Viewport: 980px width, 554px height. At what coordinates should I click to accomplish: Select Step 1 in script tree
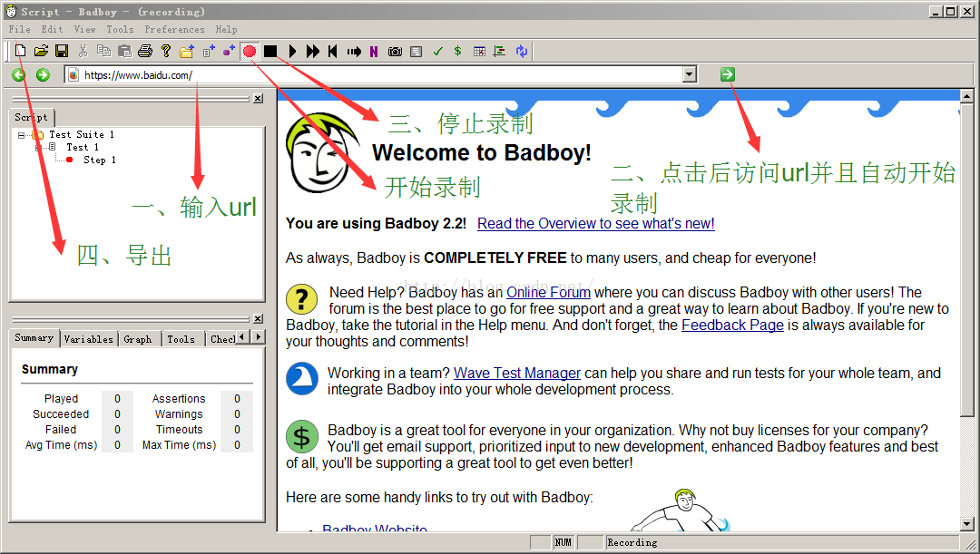(100, 160)
